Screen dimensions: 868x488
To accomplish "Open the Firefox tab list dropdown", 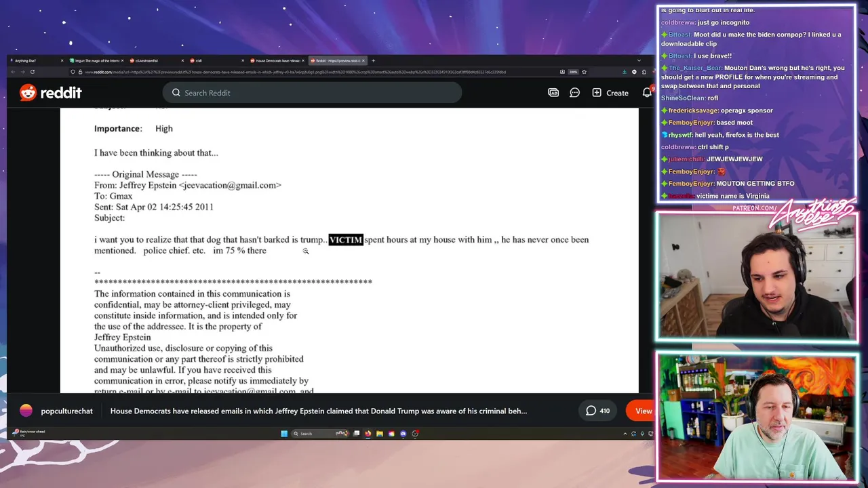I will (x=639, y=60).
